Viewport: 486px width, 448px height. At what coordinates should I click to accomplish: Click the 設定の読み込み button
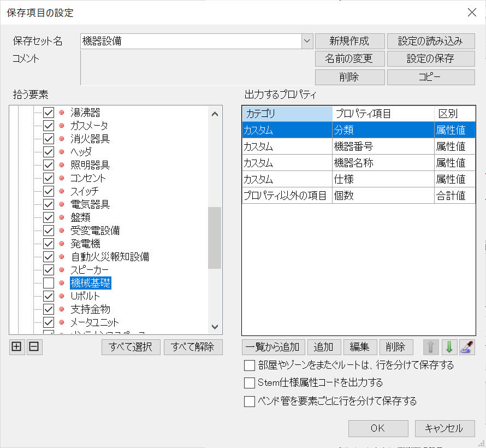coord(430,41)
